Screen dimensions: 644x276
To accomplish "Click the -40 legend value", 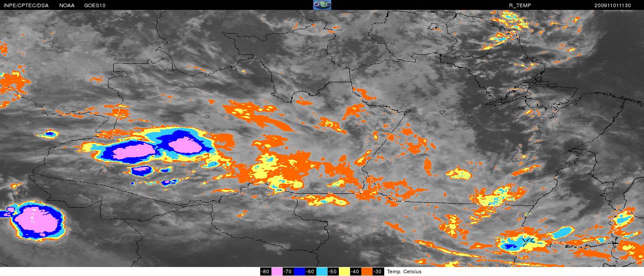I will [x=355, y=272].
